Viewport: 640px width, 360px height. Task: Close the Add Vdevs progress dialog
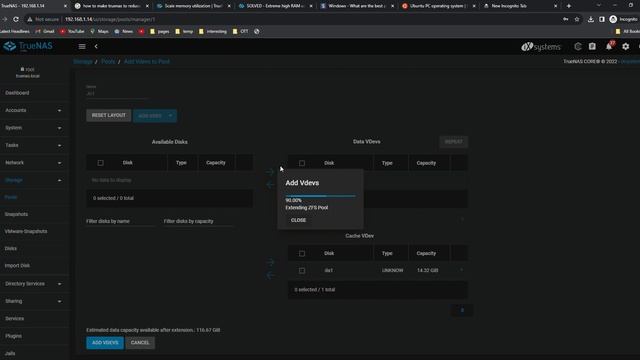coord(298,220)
